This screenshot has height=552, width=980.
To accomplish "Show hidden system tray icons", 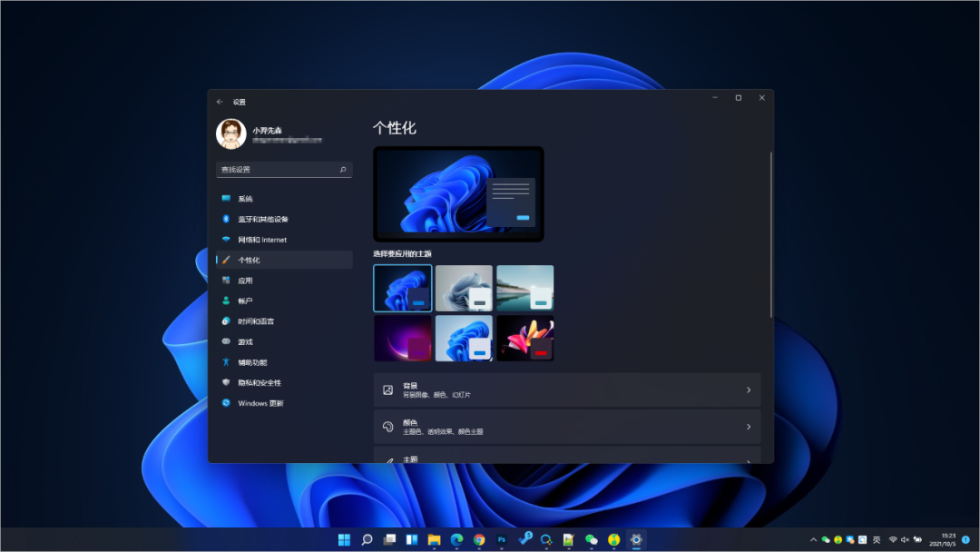I will click(x=813, y=539).
